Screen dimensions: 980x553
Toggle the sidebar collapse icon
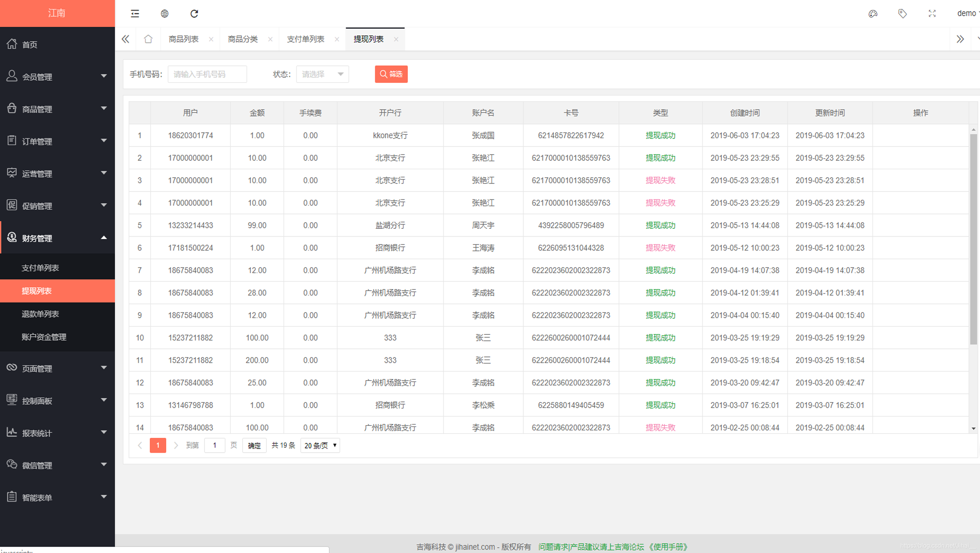(x=135, y=14)
